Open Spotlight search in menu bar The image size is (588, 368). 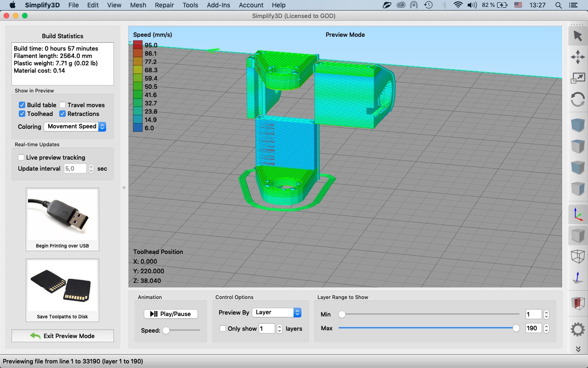coord(559,5)
